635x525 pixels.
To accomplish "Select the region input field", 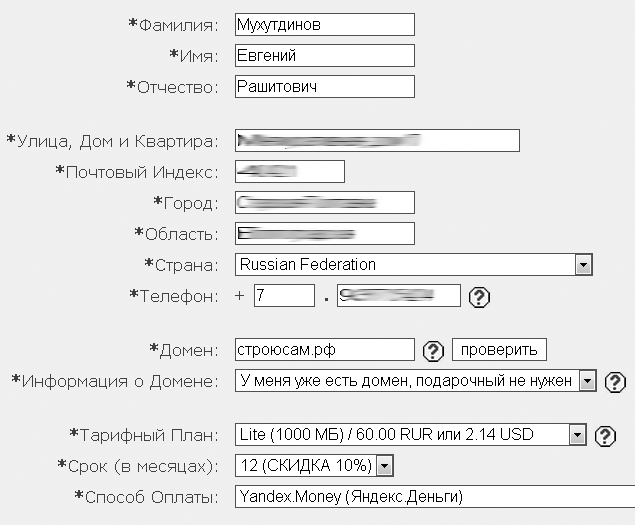I will coord(325,234).
